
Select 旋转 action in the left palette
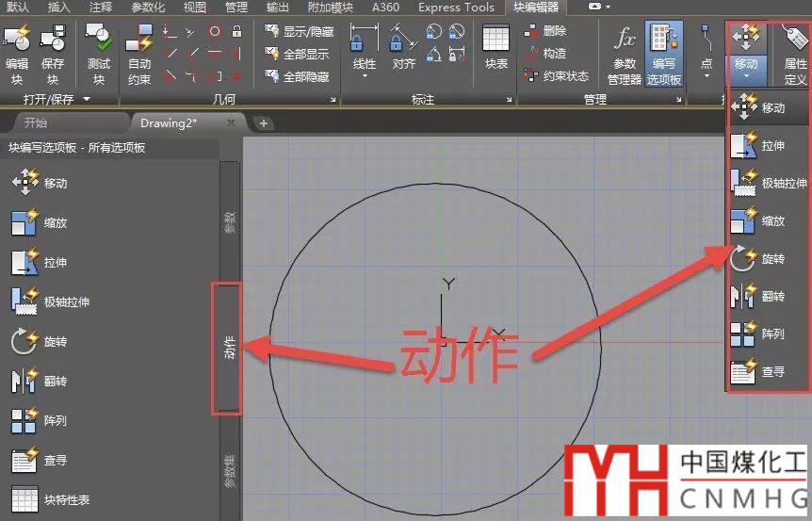(x=53, y=342)
